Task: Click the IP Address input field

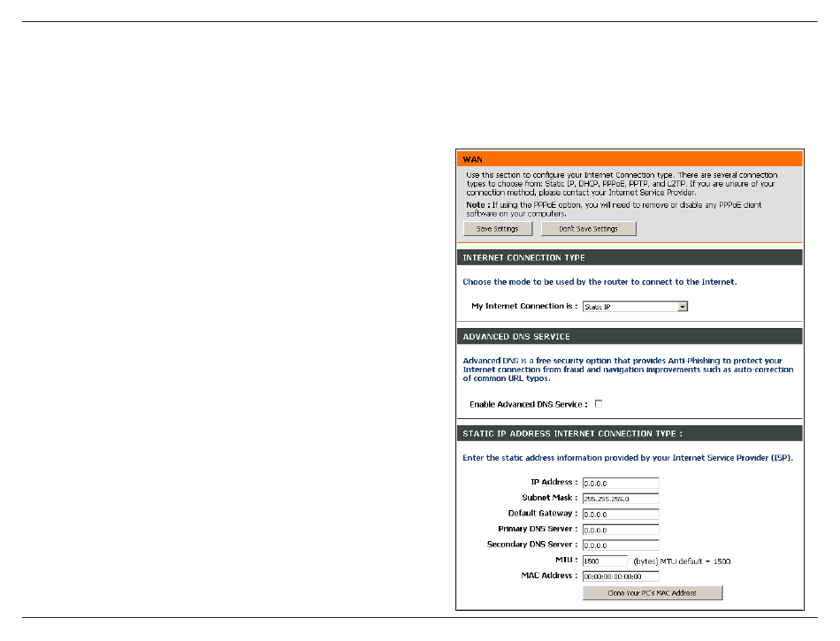Action: pos(621,483)
